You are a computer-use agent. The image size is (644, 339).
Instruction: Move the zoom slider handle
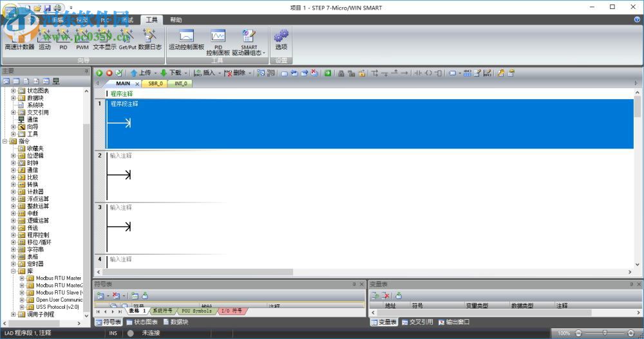tap(605, 333)
